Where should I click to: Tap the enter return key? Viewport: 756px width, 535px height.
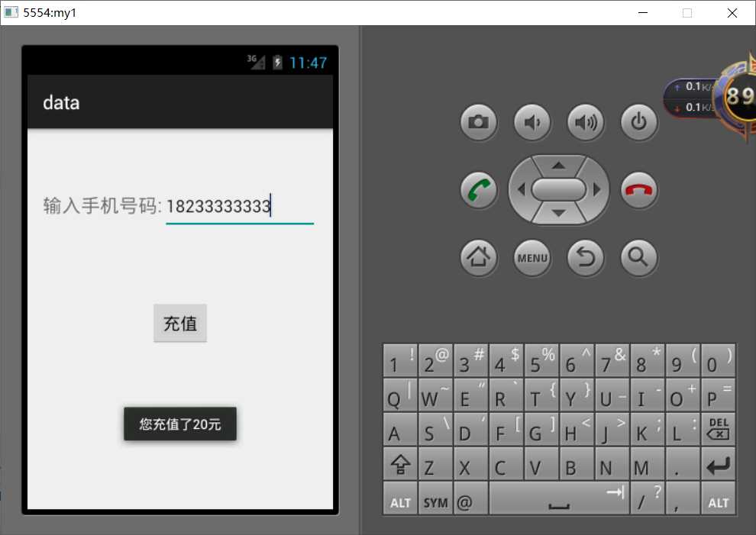click(718, 464)
